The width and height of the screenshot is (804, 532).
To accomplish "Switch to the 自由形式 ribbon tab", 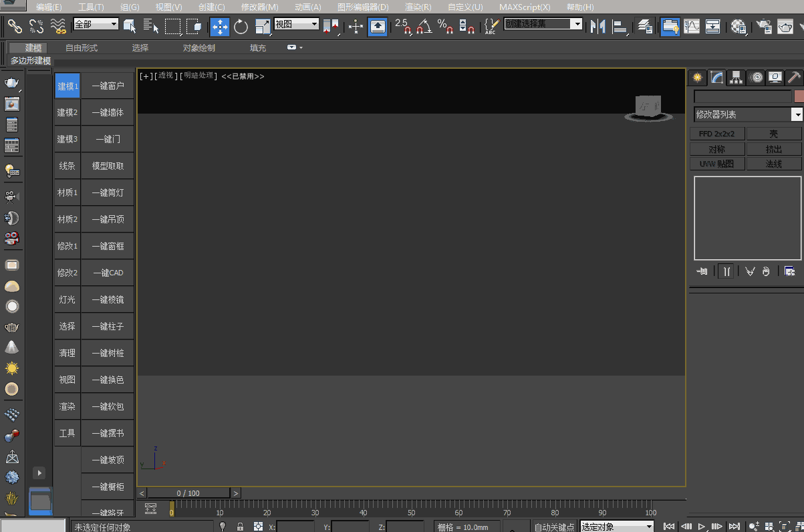I will click(x=82, y=48).
